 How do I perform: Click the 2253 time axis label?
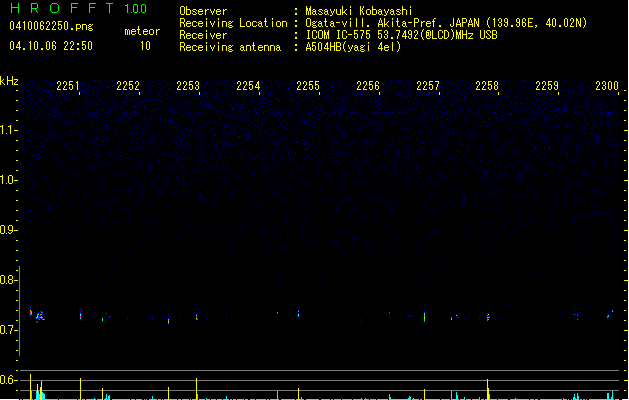click(188, 86)
